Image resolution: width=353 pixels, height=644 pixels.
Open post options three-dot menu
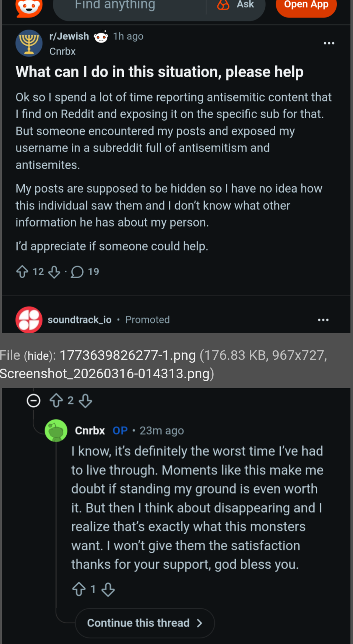pos(329,43)
